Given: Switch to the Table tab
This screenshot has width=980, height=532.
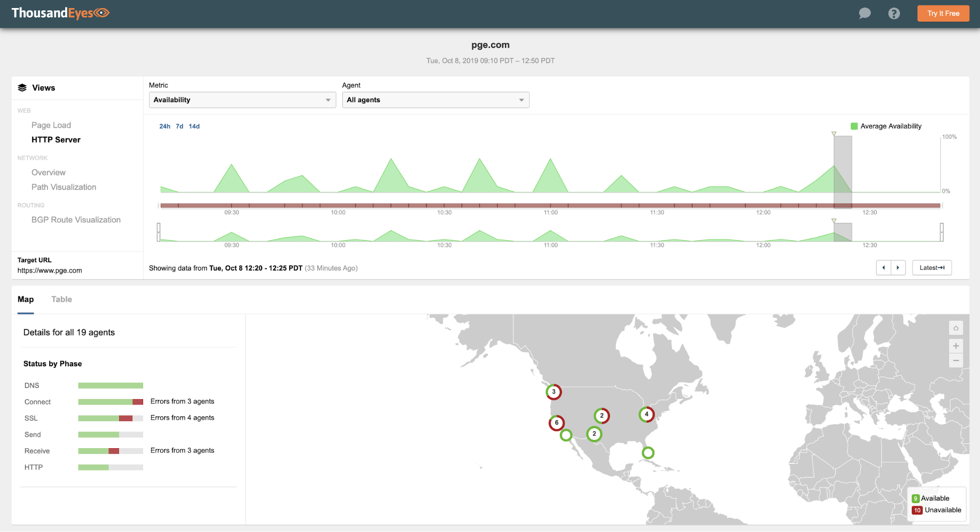Looking at the screenshot, I should click(x=62, y=299).
